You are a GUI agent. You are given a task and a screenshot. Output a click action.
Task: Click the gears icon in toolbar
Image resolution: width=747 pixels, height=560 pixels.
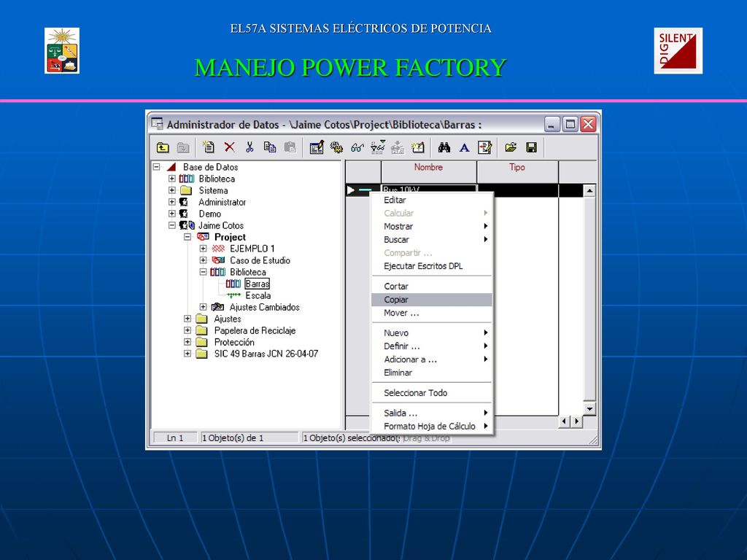point(336,147)
